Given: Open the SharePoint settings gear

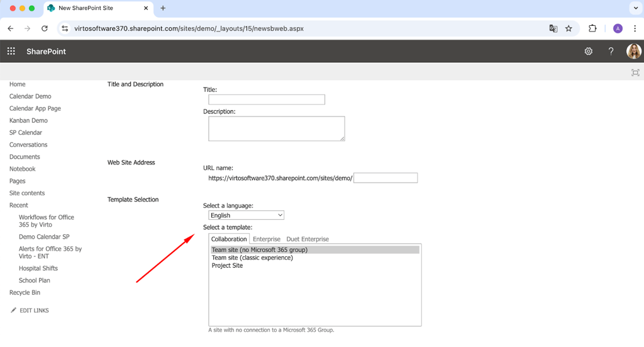Looking at the screenshot, I should (x=589, y=52).
